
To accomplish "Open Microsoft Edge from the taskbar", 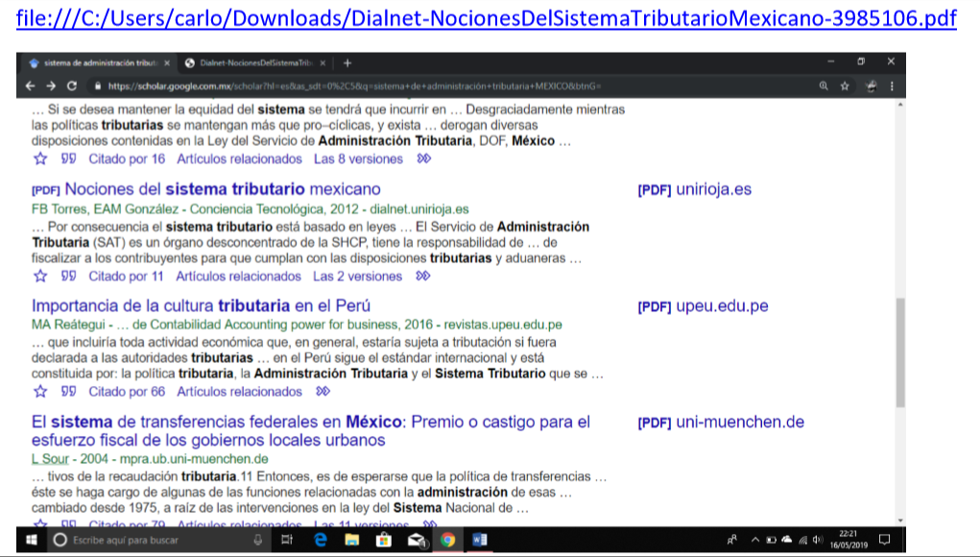I will coord(321,541).
